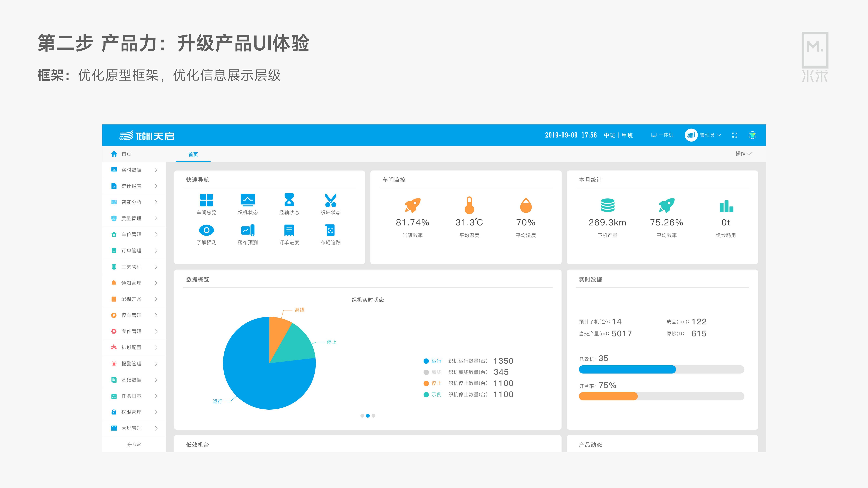The height and width of the screenshot is (488, 868).
Task: Open 了解预测 eye icon
Action: (x=206, y=230)
